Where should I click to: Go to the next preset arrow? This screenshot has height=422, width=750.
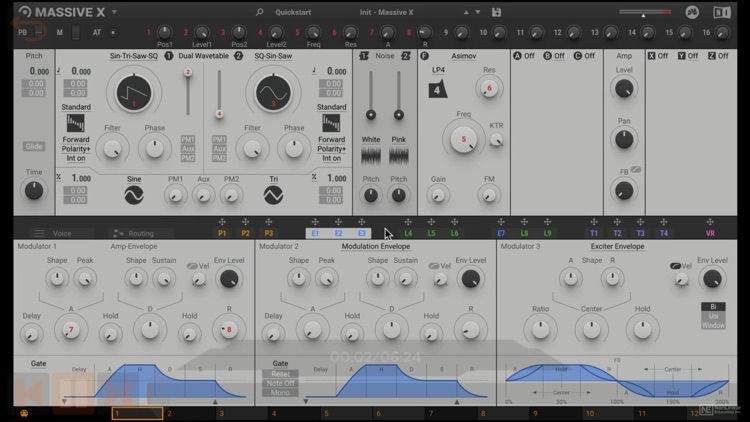(478, 12)
